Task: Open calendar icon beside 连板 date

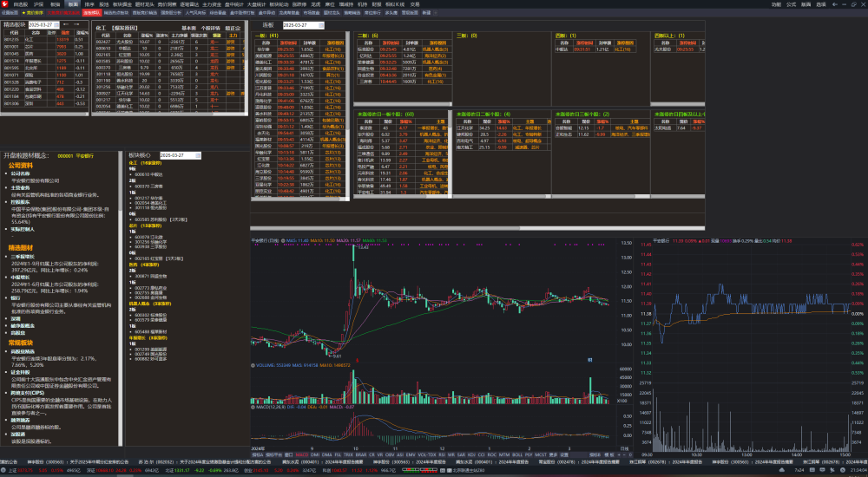Action: point(321,25)
